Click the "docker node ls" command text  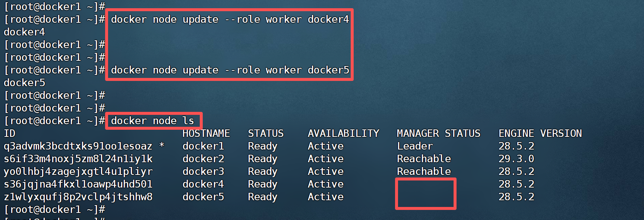tap(152, 121)
